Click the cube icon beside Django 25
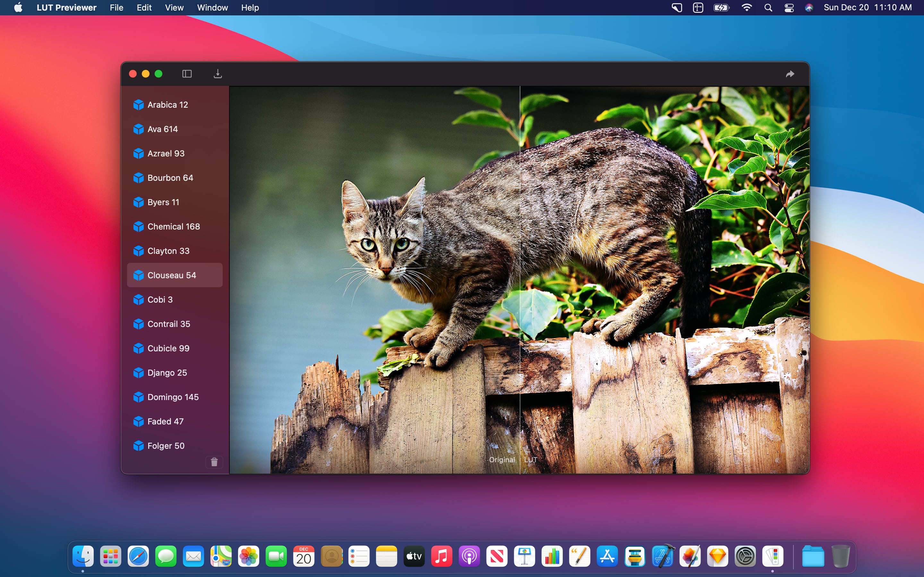The width and height of the screenshot is (924, 577). tap(138, 373)
